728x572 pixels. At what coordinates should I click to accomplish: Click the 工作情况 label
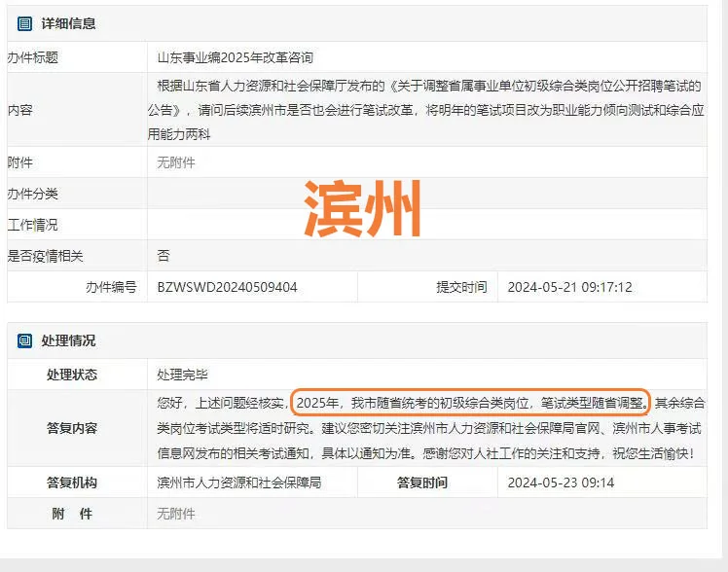(32, 225)
